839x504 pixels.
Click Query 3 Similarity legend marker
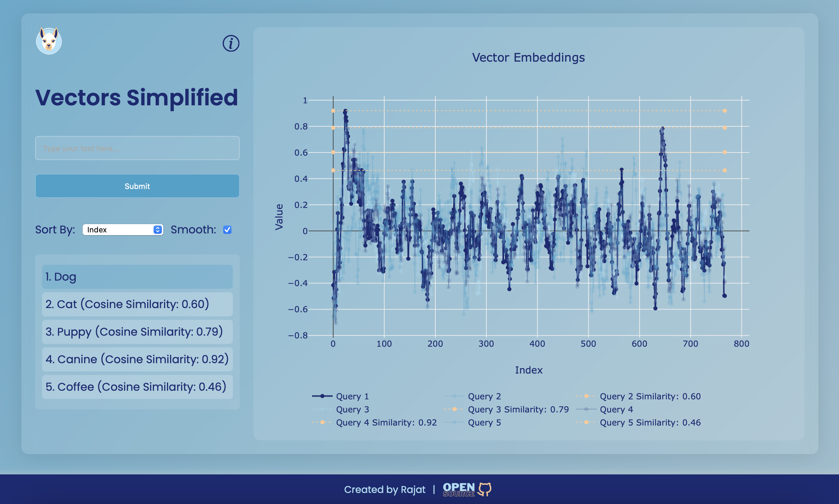click(454, 409)
